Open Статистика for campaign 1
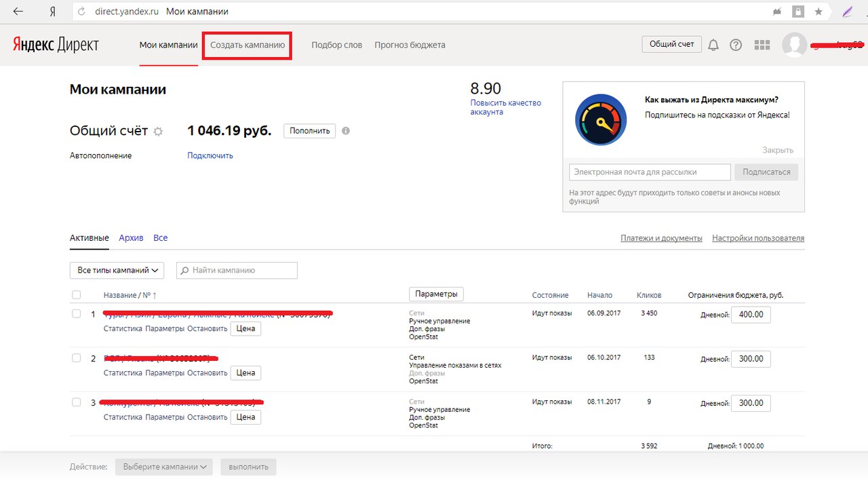 point(123,328)
